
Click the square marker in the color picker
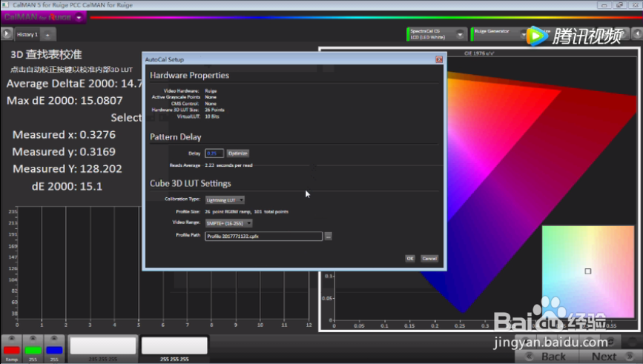[x=587, y=271]
